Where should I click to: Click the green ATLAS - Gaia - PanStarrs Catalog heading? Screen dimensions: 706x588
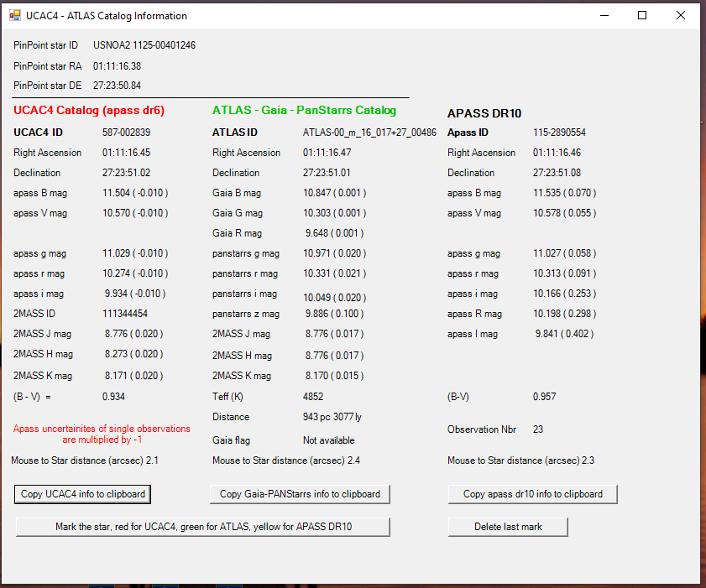point(305,110)
